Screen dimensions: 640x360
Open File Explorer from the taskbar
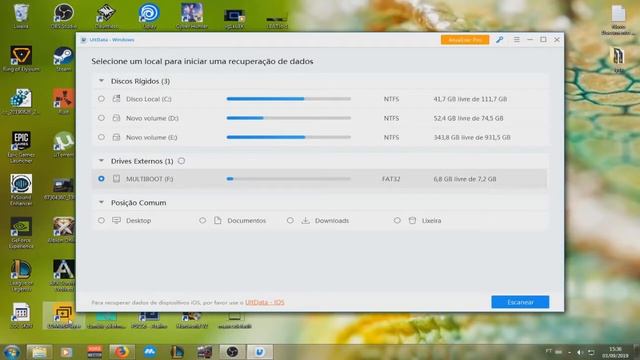click(x=39, y=352)
